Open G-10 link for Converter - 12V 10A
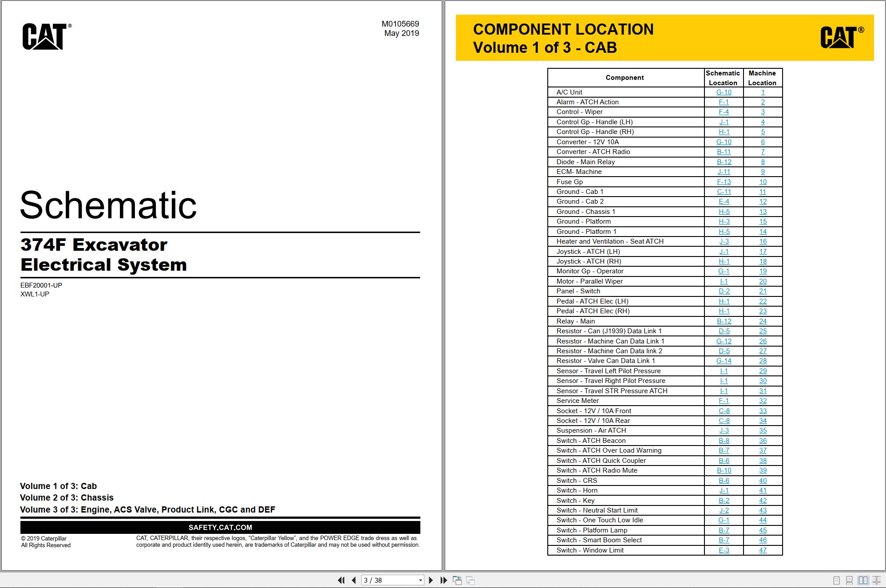Screen dimensions: 886x588 coord(724,142)
